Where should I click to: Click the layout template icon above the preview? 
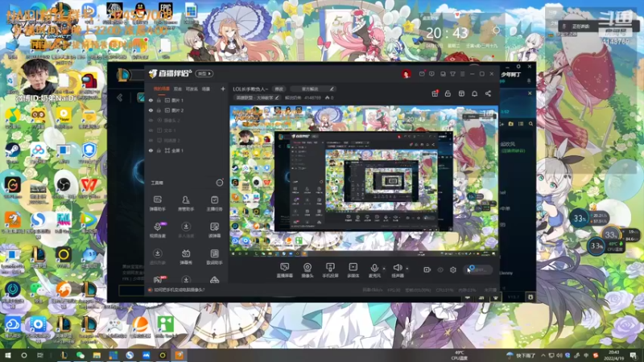461,93
